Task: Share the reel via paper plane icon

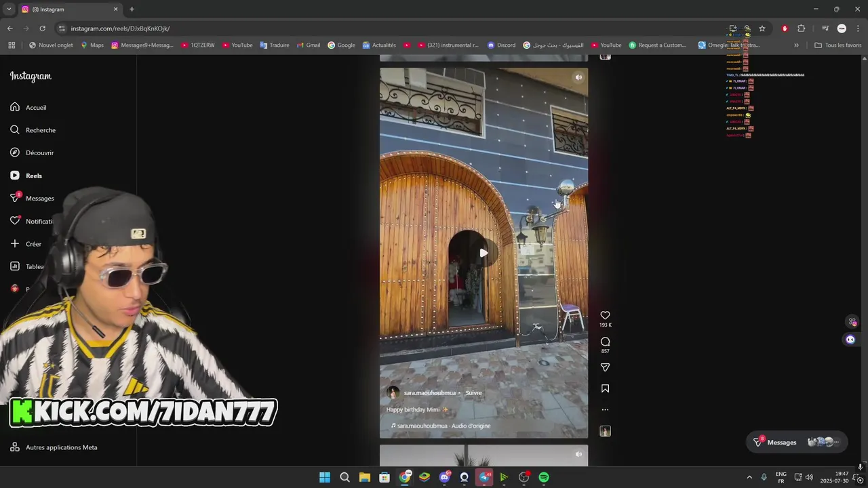Action: pyautogui.click(x=605, y=367)
